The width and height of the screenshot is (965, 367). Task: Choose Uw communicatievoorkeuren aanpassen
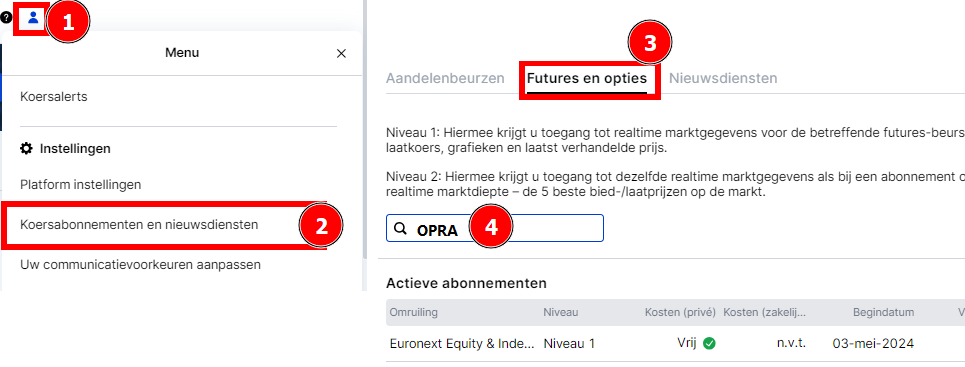[140, 265]
